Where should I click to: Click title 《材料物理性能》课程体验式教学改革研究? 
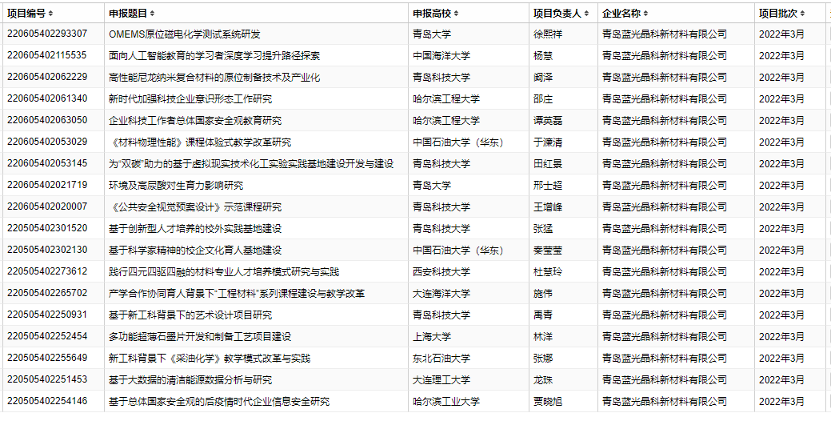click(200, 142)
